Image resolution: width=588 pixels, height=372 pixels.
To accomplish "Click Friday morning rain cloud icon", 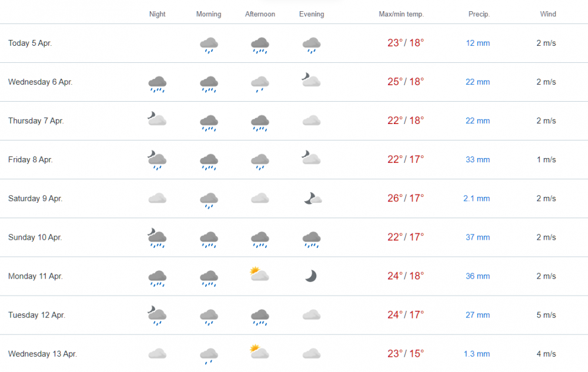I will coord(209,162).
